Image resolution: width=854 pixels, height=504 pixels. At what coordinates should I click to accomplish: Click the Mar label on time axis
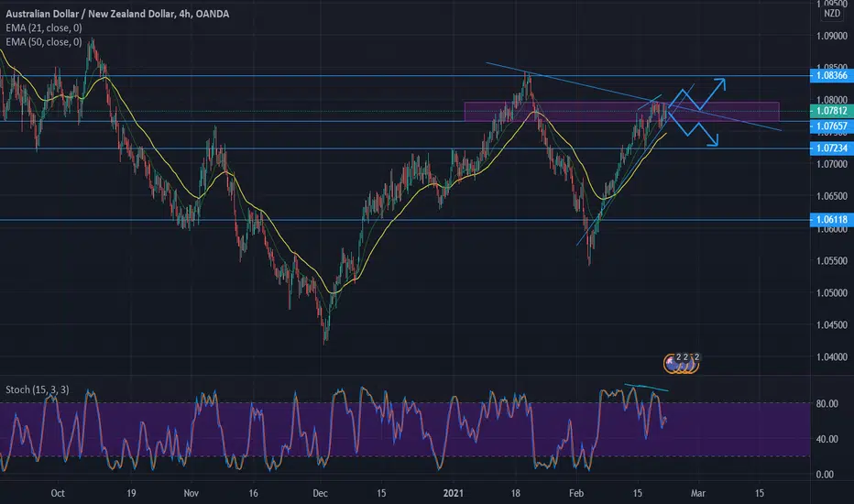(697, 493)
